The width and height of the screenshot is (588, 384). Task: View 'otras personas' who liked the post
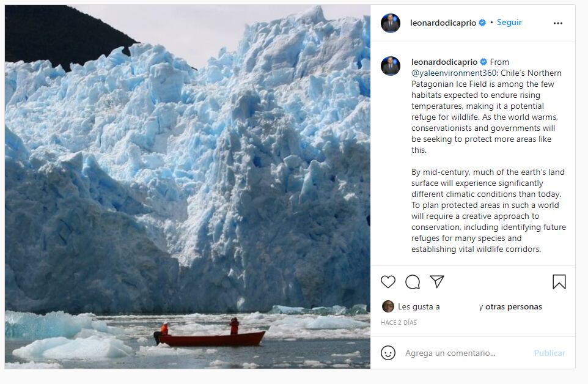click(x=513, y=307)
